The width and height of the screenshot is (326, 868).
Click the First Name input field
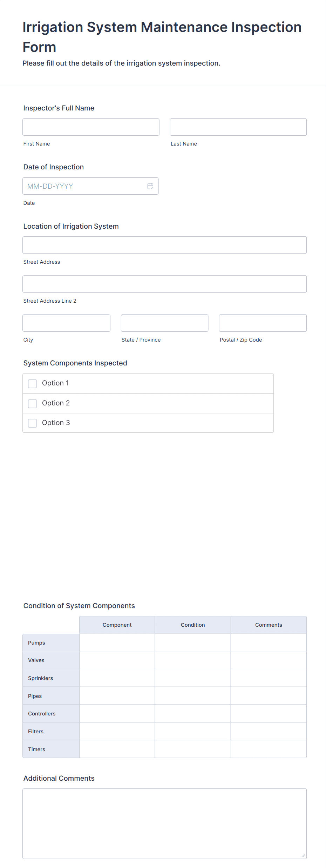pos(90,127)
